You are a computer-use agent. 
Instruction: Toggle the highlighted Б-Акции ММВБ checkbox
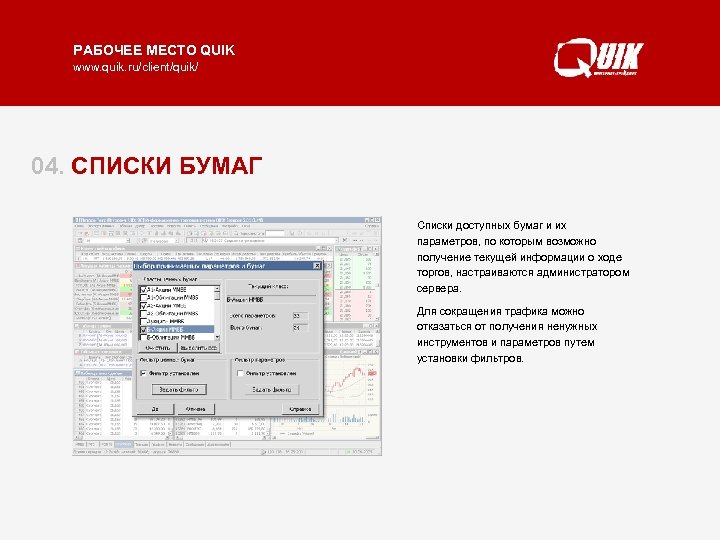pos(143,330)
